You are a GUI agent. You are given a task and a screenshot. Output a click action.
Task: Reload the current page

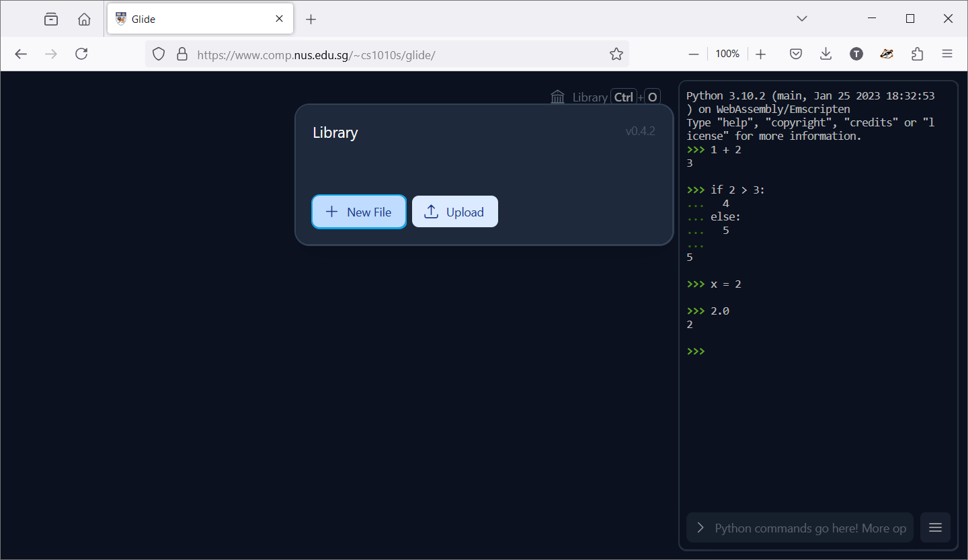pyautogui.click(x=81, y=54)
